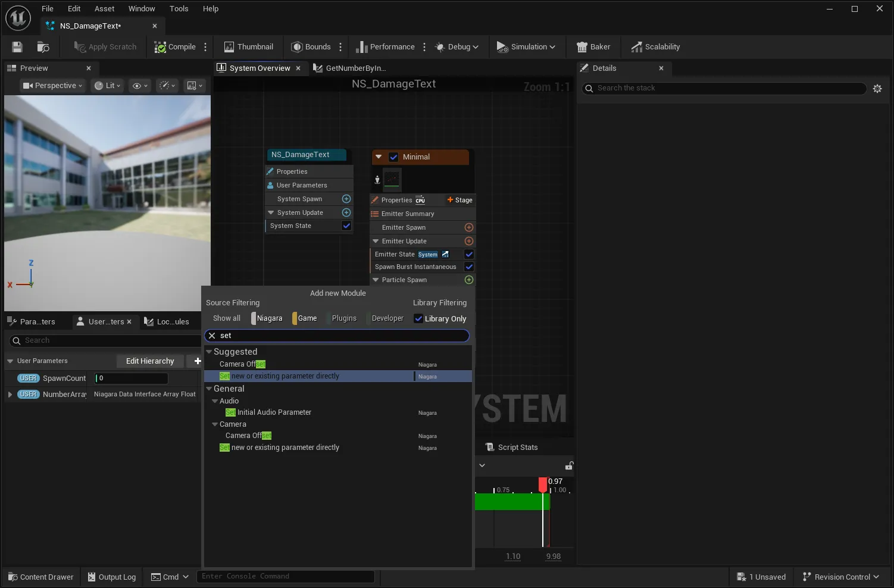Switch to the GetNumberByIn... tab
This screenshot has width=894, height=588.
click(350, 68)
